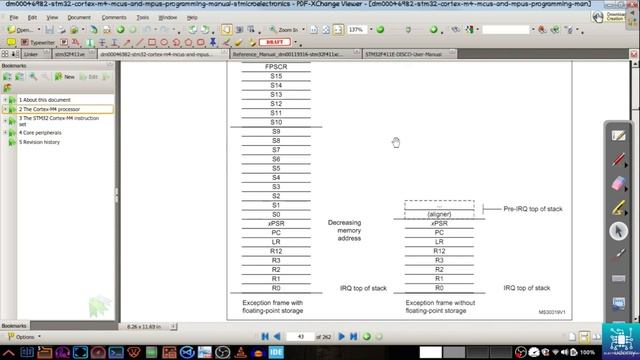The height and width of the screenshot is (360, 640).
Task: Open the VLC cone icon in taskbar
Action: point(240,352)
